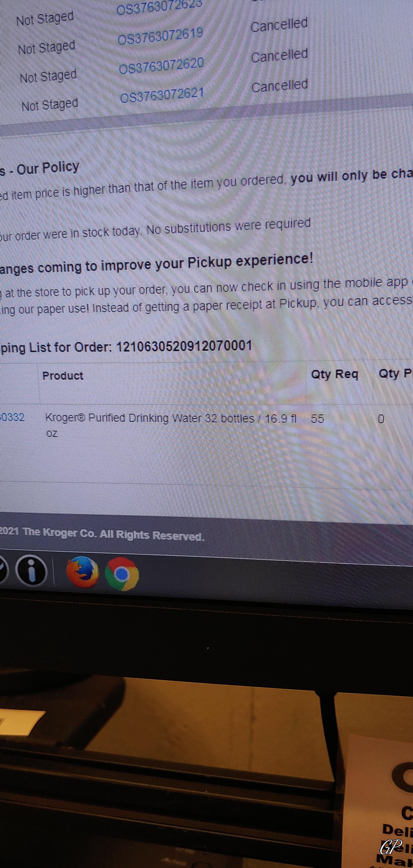
Task: Click the circular info icon in taskbar
Action: pos(32,570)
